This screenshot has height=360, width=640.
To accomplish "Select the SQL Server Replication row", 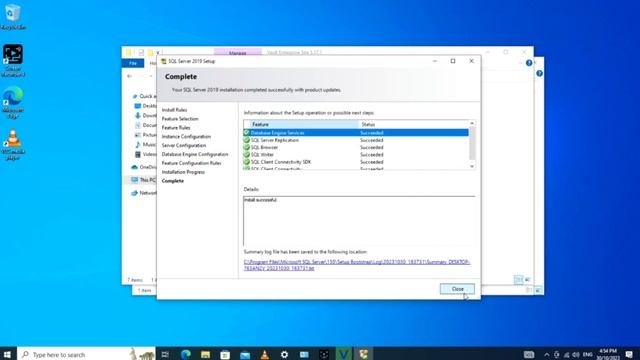I will (356, 140).
